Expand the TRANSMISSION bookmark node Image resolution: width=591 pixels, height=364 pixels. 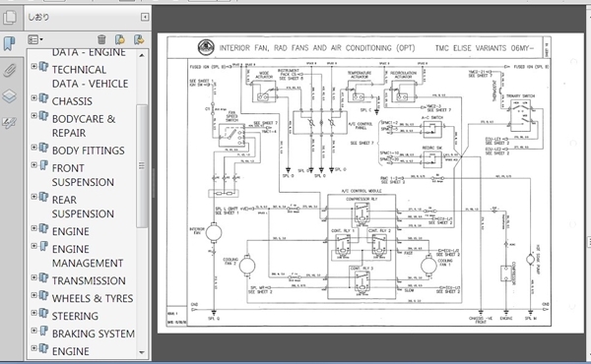point(33,277)
